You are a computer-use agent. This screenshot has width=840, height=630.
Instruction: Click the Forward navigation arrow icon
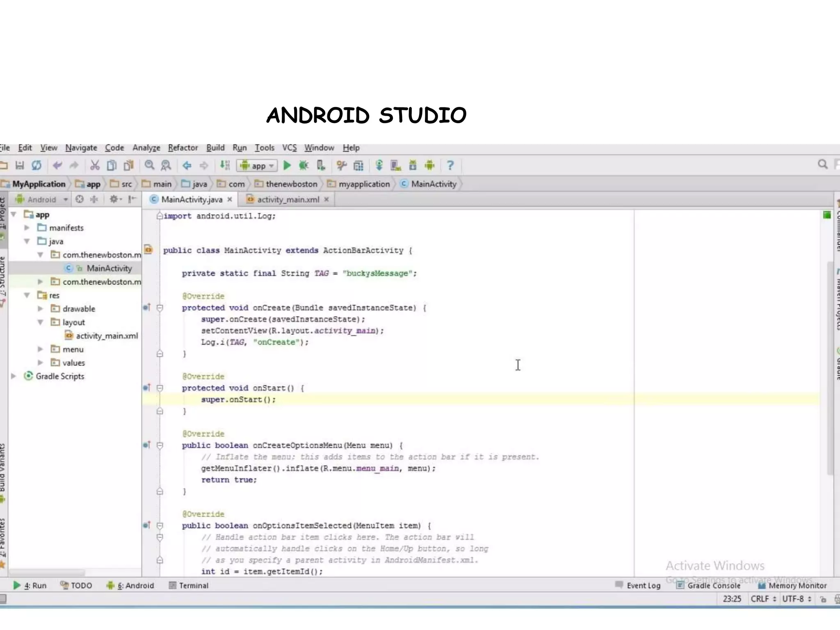(204, 165)
